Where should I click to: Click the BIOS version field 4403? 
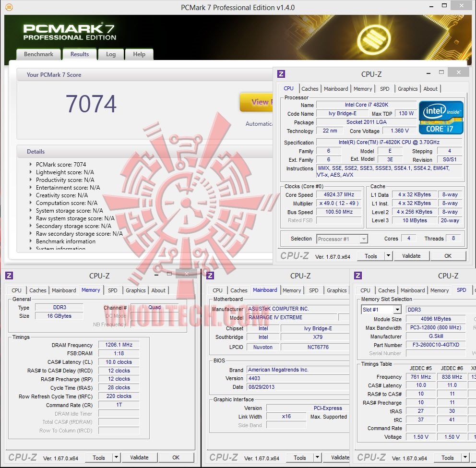298,378
